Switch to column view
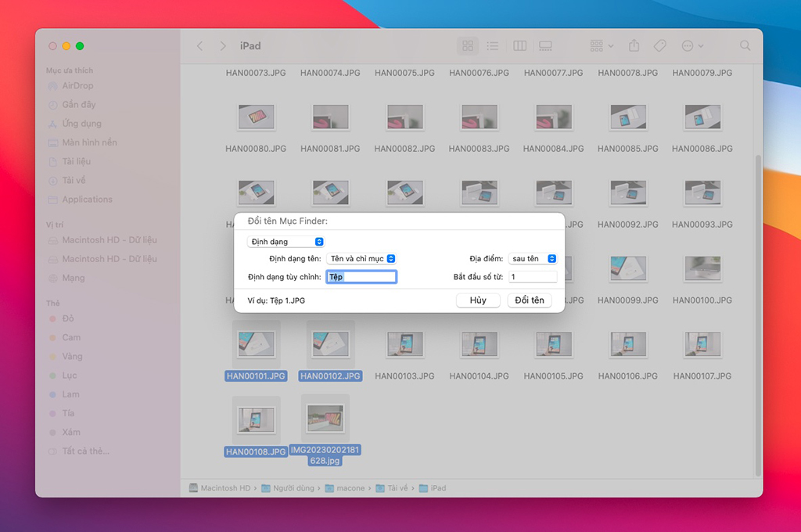Image resolution: width=801 pixels, height=532 pixels. pyautogui.click(x=519, y=46)
